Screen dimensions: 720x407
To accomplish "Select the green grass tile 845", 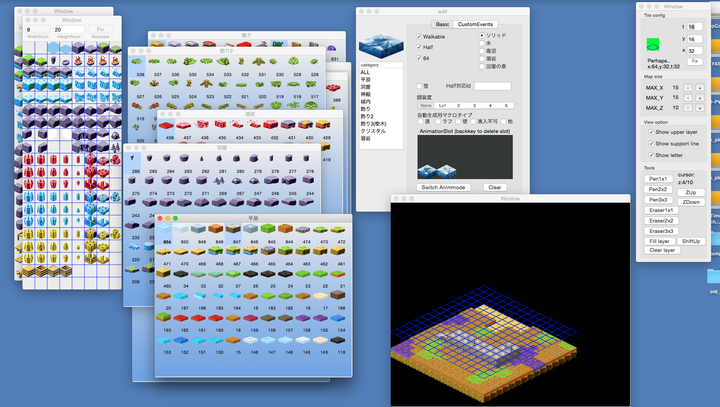I will coord(268,228).
